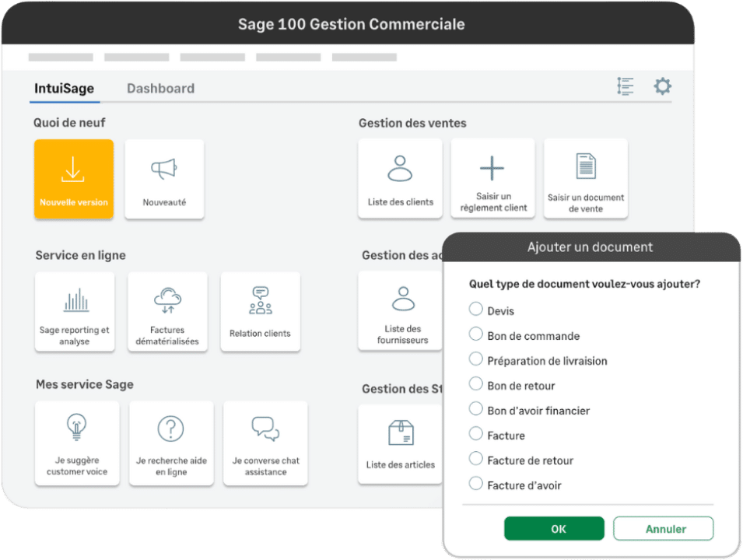Image resolution: width=743 pixels, height=560 pixels.
Task: Click the Annuler button
Action: click(664, 529)
